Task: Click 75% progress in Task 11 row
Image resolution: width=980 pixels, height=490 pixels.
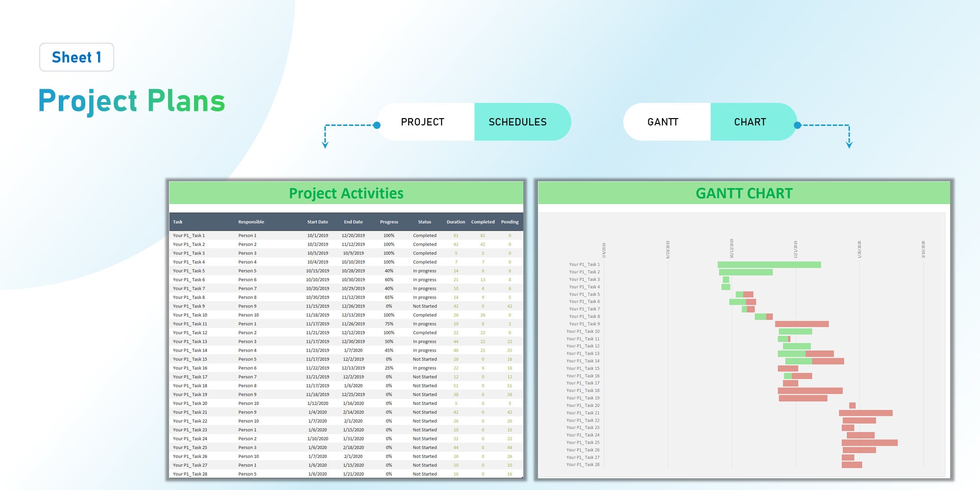Action: pyautogui.click(x=389, y=324)
